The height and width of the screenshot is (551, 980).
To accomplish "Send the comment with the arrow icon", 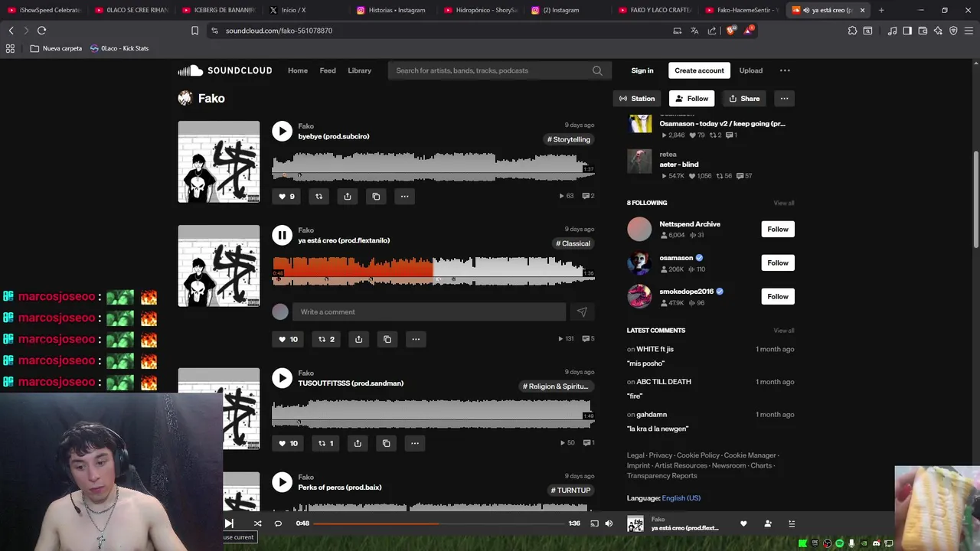I will 582,311.
